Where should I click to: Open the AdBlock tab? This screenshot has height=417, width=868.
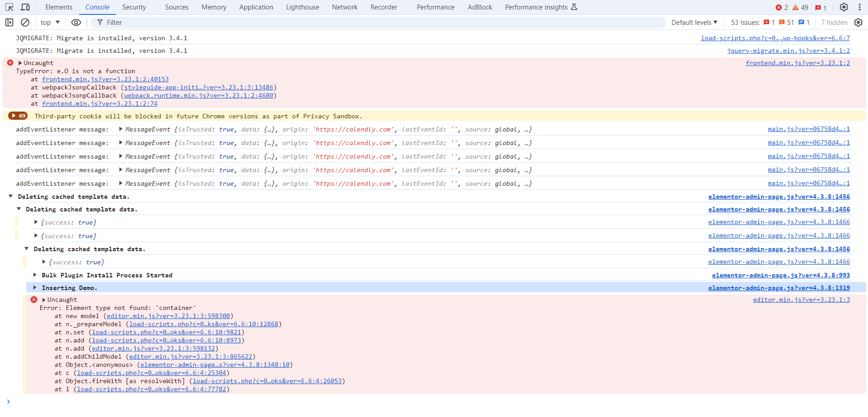[x=480, y=7]
